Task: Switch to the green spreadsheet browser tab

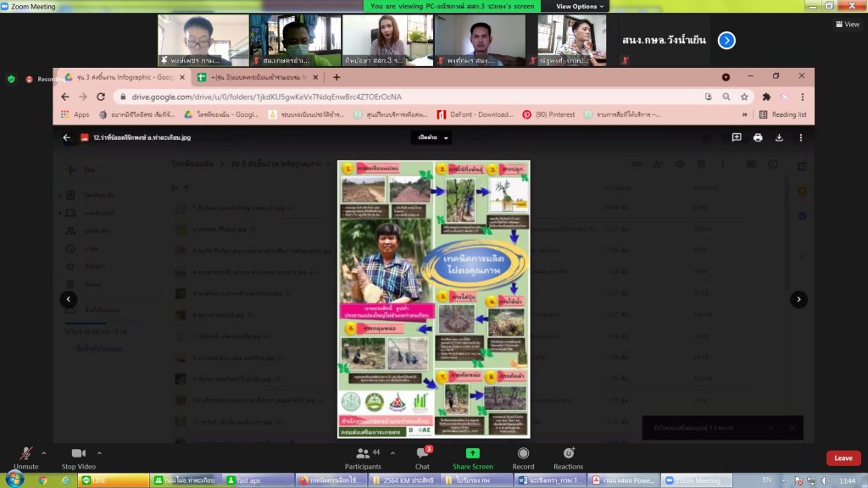Action: pos(254,77)
